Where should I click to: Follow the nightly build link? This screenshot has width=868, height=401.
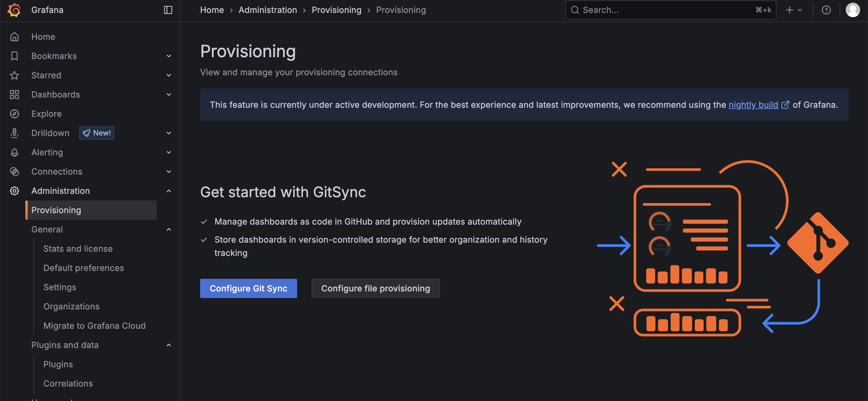coord(753,105)
